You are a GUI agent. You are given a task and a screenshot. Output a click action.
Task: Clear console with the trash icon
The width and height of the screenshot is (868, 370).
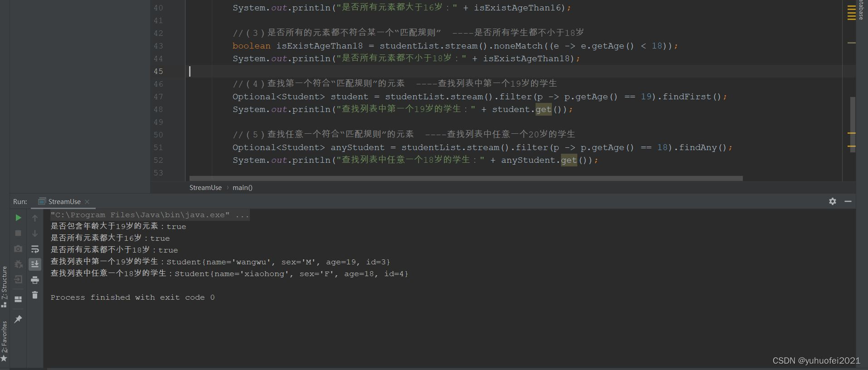pyautogui.click(x=35, y=295)
